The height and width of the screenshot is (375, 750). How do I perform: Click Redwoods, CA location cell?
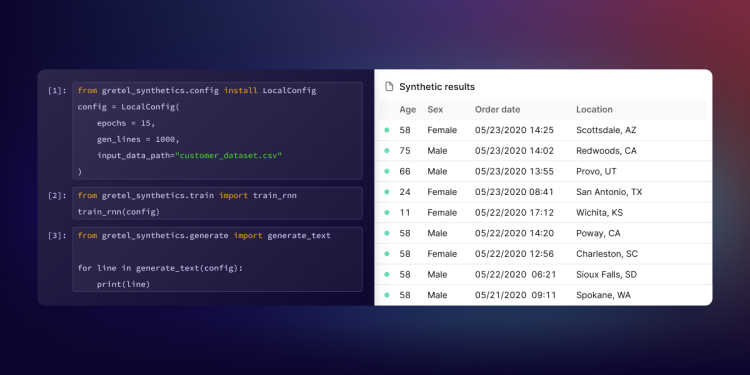(x=607, y=151)
